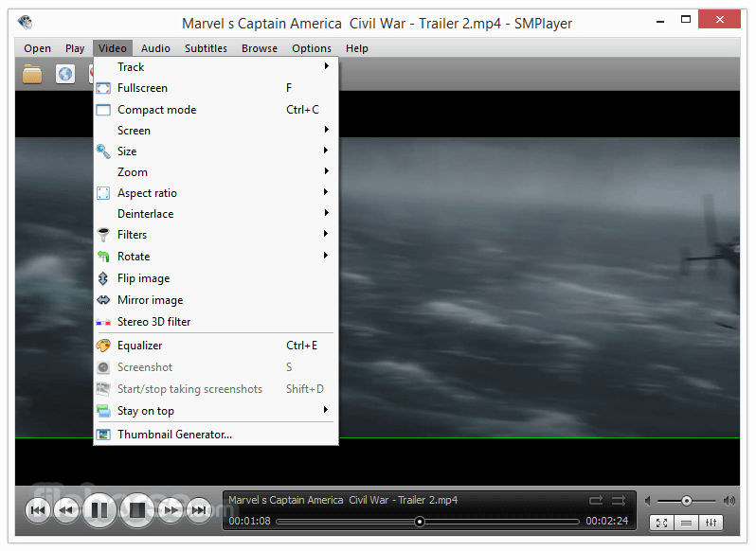Click the elapsed time 00:01:08
756x551 pixels.
point(249,521)
